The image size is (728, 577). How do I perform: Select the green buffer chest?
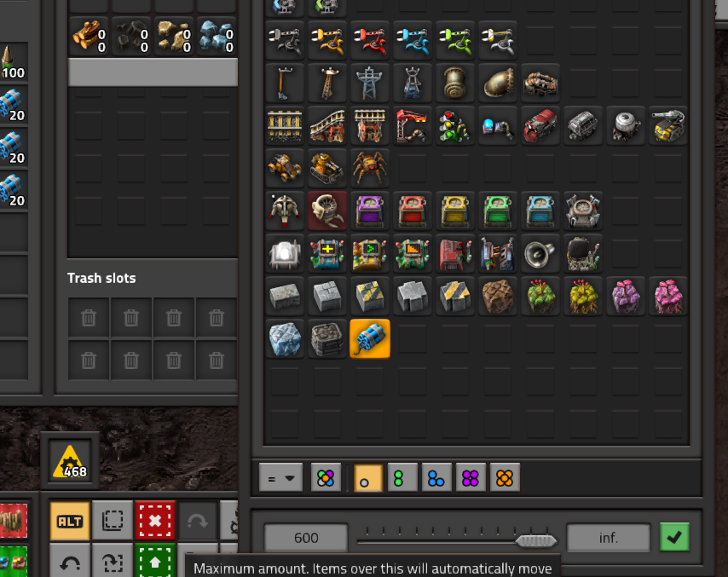coord(498,211)
